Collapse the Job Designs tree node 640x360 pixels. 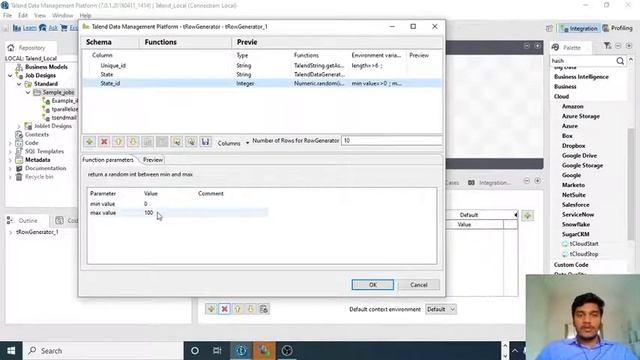pyautogui.click(x=10, y=76)
